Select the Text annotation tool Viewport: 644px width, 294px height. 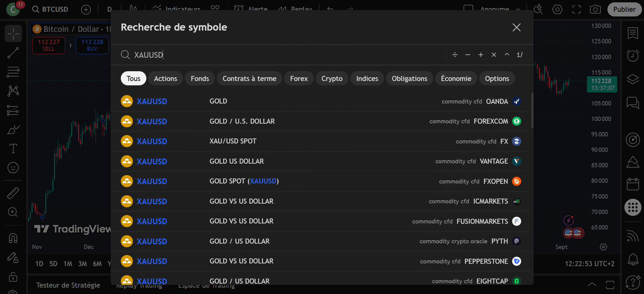coord(13,149)
